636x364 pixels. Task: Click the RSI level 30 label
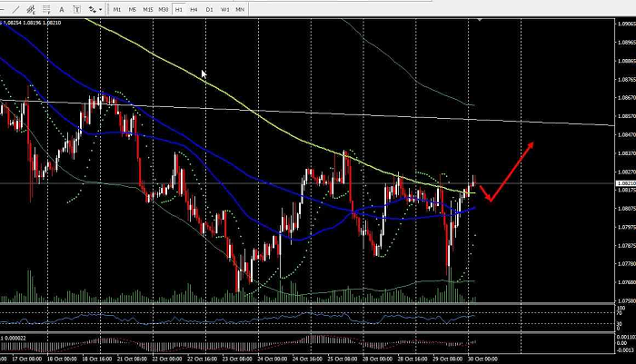[x=620, y=324]
